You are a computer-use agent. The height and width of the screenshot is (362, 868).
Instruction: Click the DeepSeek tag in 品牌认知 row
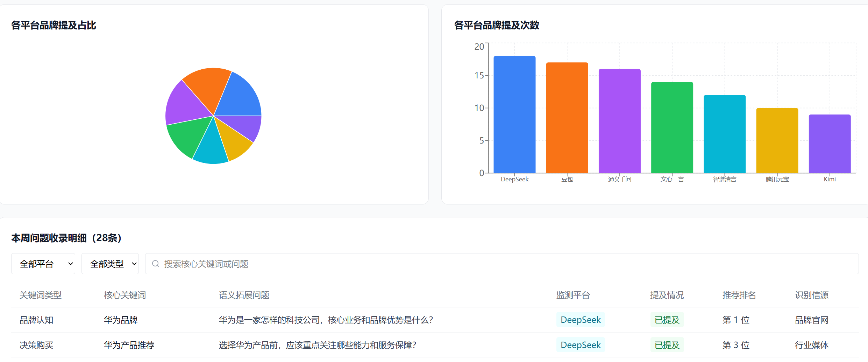581,320
